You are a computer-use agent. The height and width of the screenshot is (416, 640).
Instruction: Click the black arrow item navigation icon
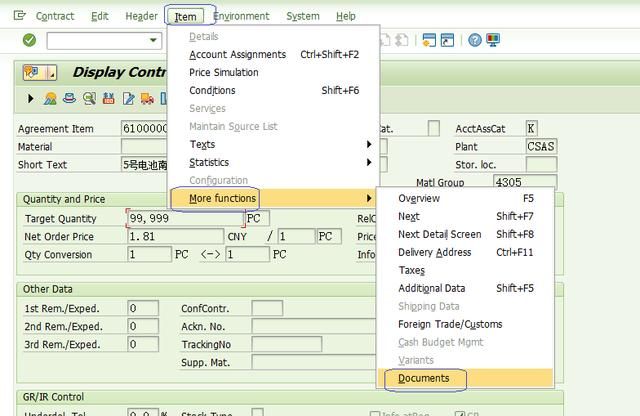click(x=31, y=99)
